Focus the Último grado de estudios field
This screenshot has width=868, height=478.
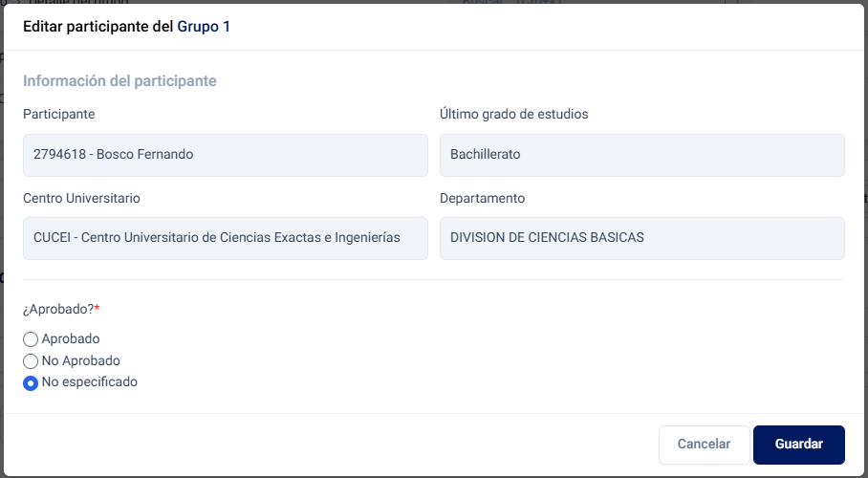click(641, 155)
